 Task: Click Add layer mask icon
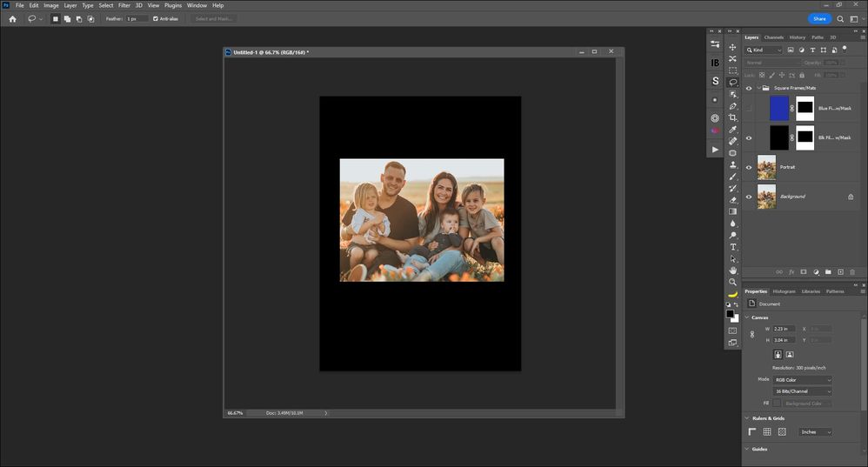[804, 271]
